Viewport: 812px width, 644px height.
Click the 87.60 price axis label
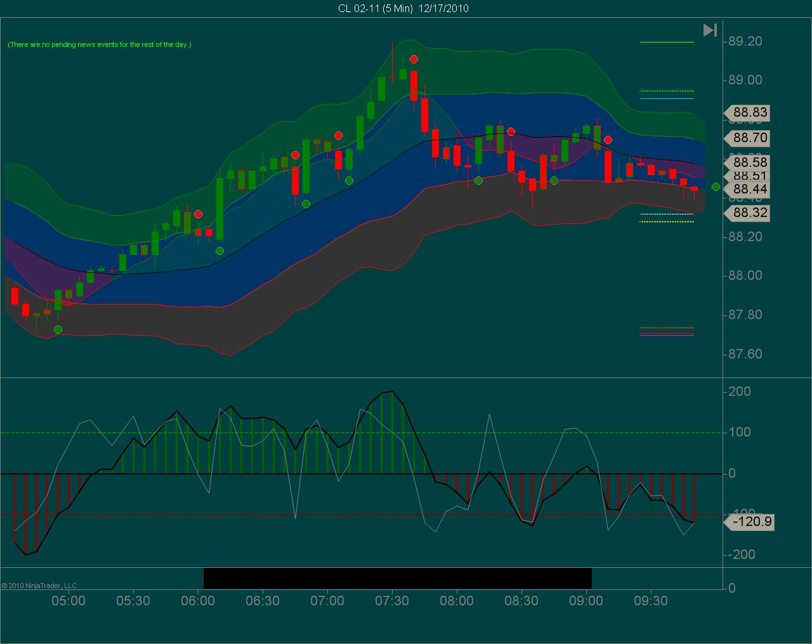pos(745,354)
